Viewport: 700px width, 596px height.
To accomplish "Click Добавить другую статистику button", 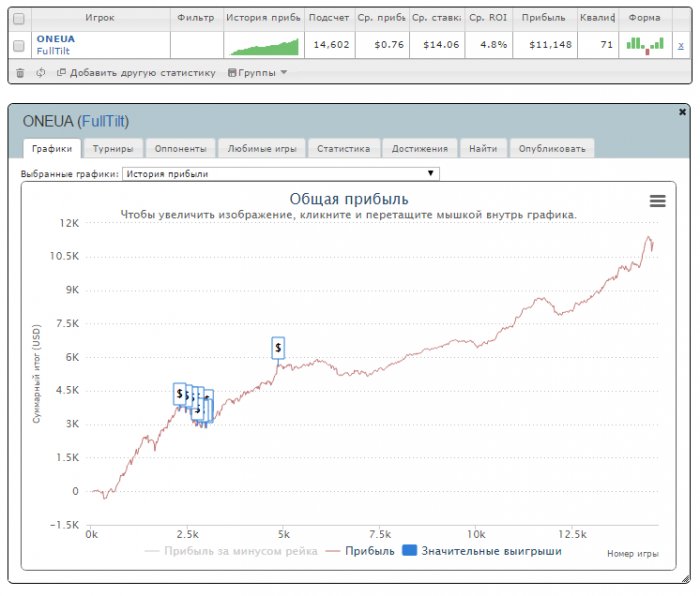I will 136,73.
